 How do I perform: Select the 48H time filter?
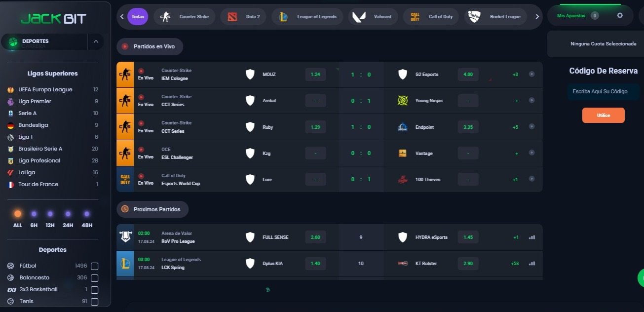(87, 219)
